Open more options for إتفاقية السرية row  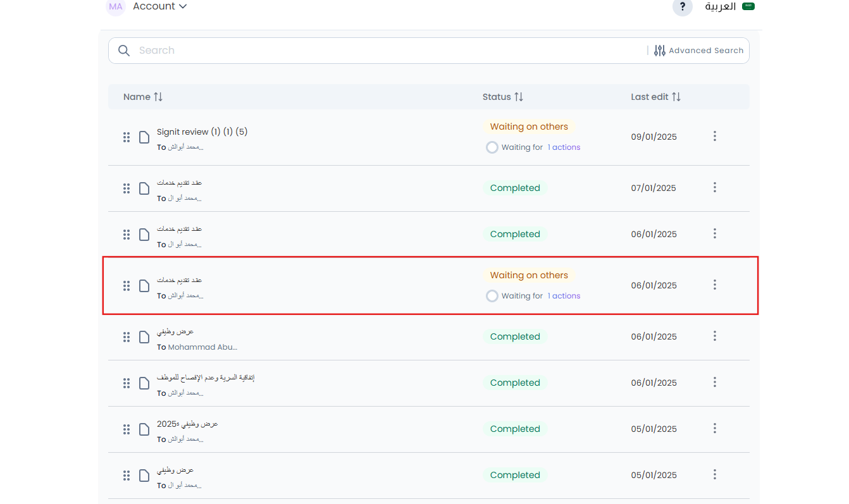(x=715, y=382)
